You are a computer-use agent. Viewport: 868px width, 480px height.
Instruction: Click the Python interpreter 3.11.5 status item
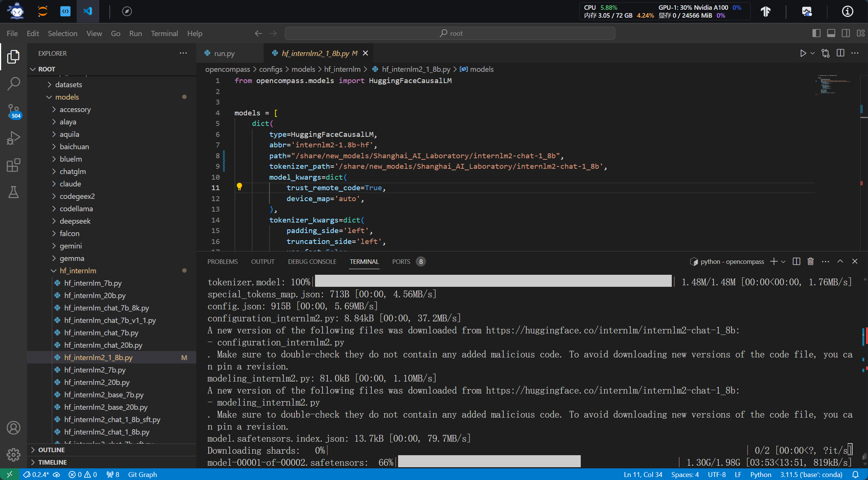coord(811,474)
